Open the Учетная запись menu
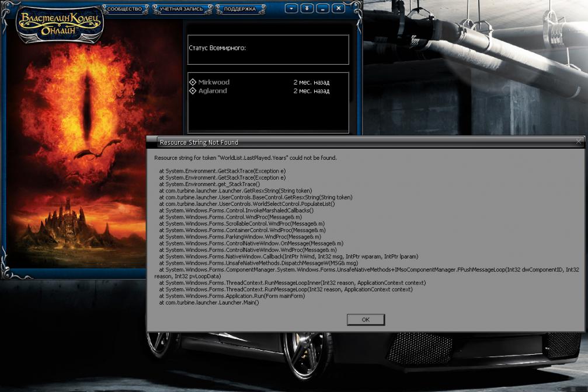The image size is (588, 392). click(182, 9)
